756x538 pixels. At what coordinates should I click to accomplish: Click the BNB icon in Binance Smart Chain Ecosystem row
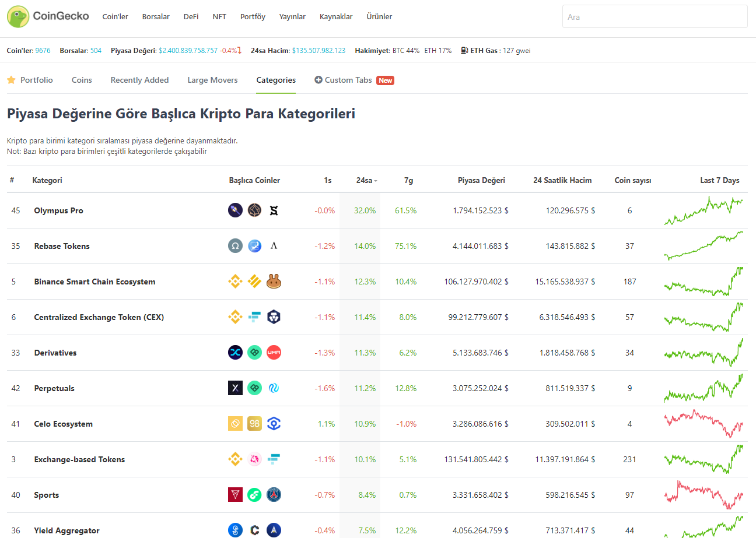coord(235,282)
